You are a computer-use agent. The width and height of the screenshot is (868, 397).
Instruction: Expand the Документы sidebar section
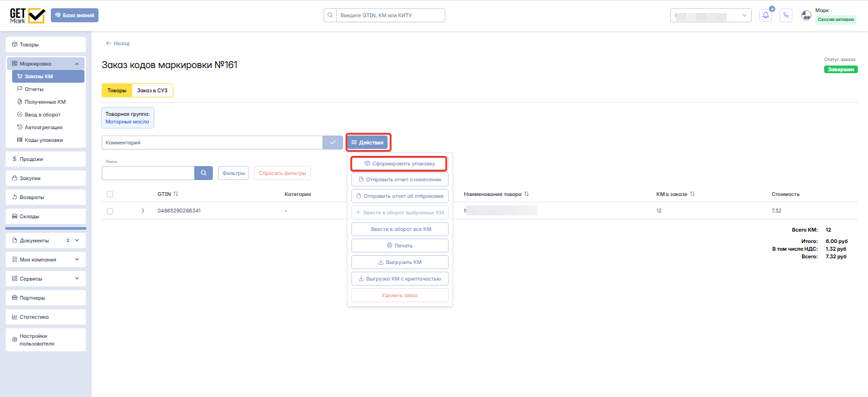(46, 240)
